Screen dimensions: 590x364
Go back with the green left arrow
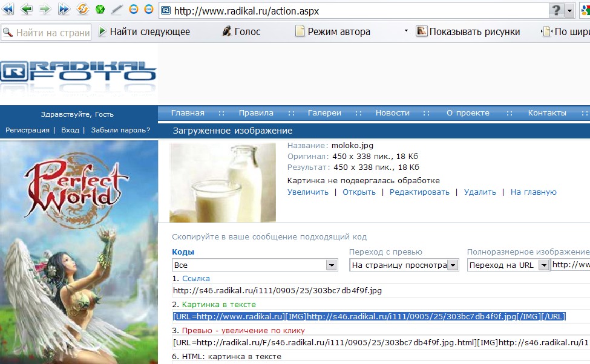pos(27,9)
